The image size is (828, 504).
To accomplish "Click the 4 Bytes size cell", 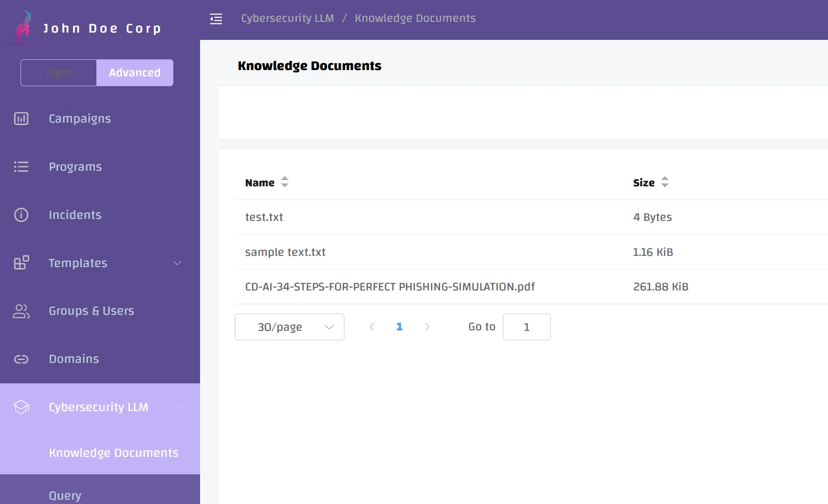I will pyautogui.click(x=652, y=217).
